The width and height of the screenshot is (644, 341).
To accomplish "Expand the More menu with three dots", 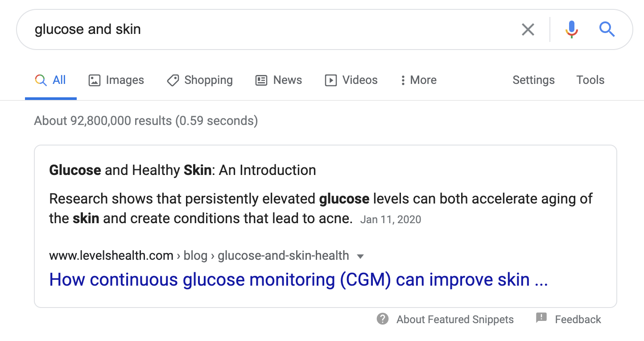I will click(x=403, y=80).
